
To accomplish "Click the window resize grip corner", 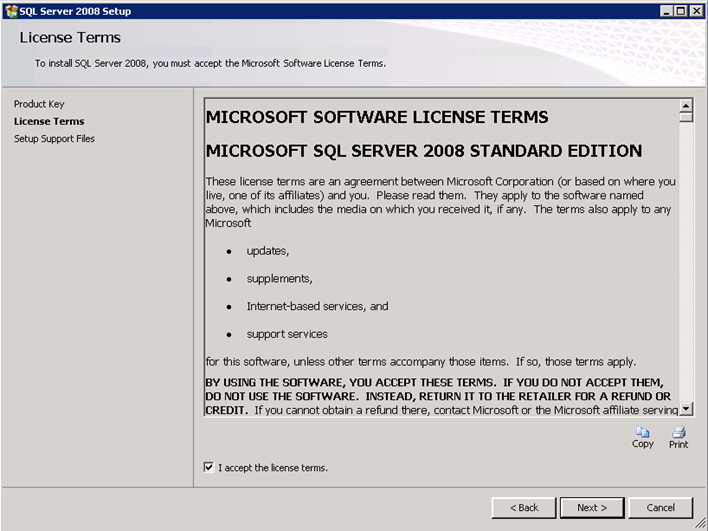I will (700, 523).
